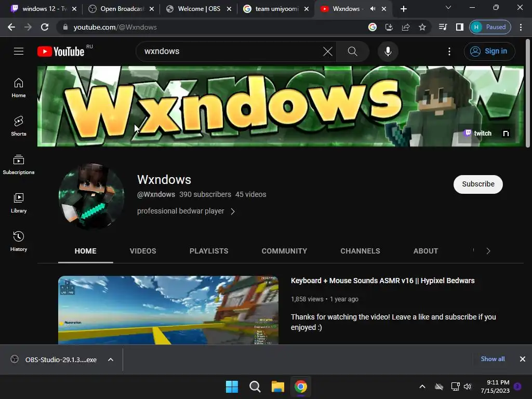Play the Keyboard + Mouse Sounds video thumbnail
532x399 pixels.
pyautogui.click(x=168, y=310)
